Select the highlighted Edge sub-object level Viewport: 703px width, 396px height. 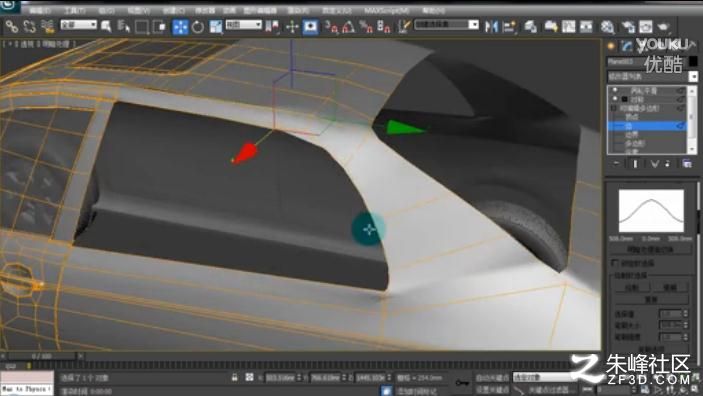coord(647,126)
